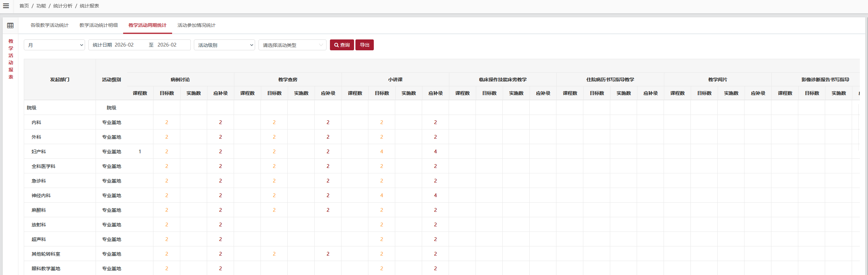Click the 小讲课 group header
The height and width of the screenshot is (275, 868).
[395, 80]
